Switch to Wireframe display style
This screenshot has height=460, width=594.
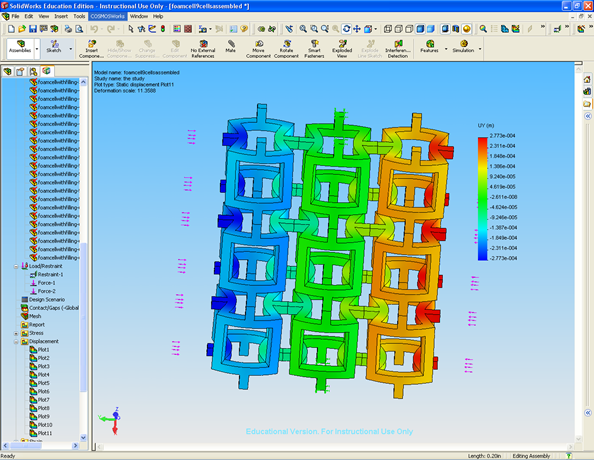[x=388, y=29]
